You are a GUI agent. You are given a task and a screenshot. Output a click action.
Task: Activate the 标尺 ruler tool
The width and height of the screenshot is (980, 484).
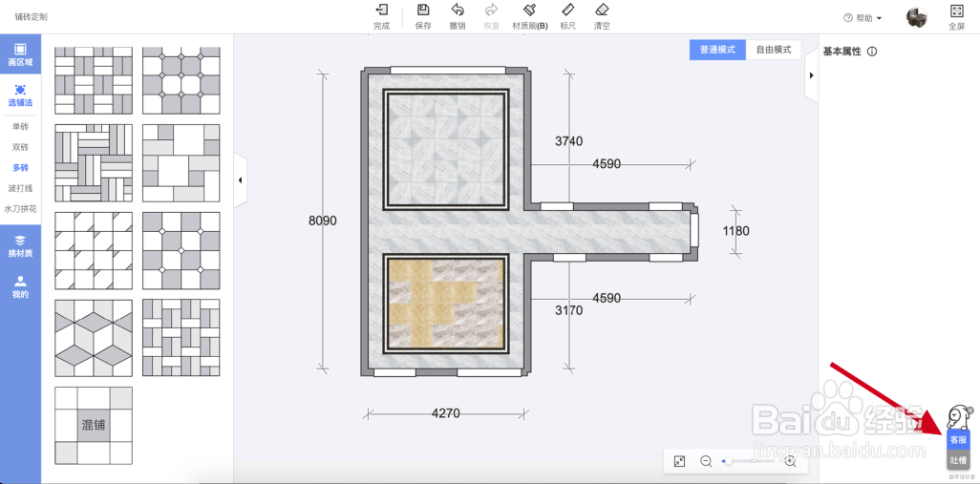(x=568, y=17)
